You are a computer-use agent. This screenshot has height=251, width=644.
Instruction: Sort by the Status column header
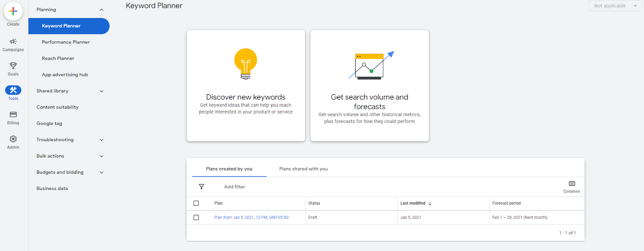click(x=314, y=203)
